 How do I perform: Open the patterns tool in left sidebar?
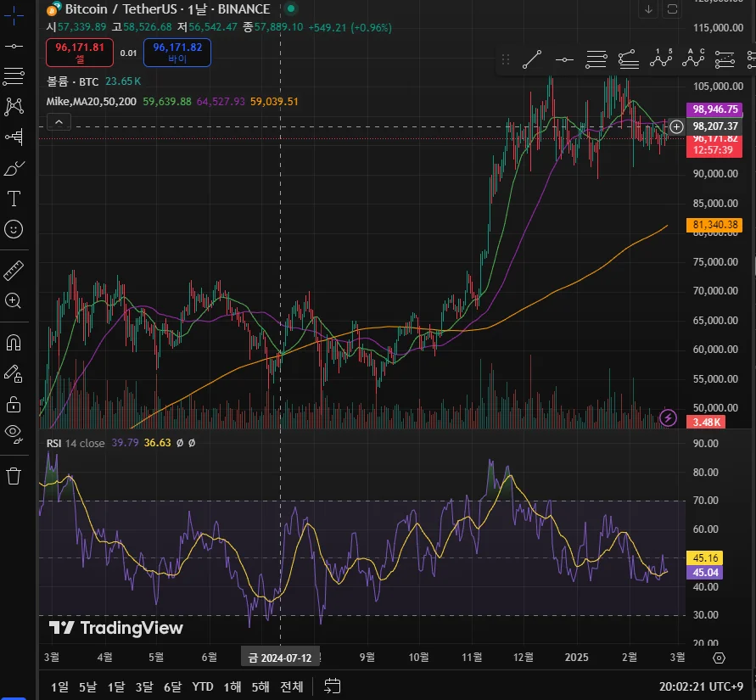point(14,107)
